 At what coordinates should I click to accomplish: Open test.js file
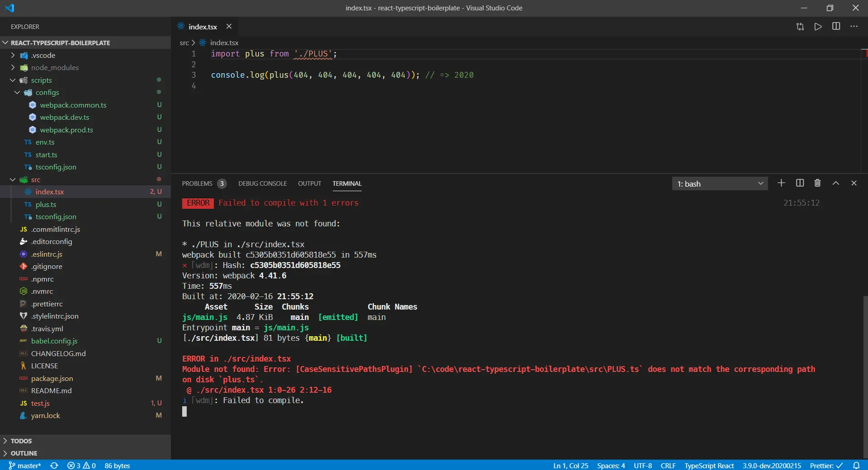coord(85,403)
